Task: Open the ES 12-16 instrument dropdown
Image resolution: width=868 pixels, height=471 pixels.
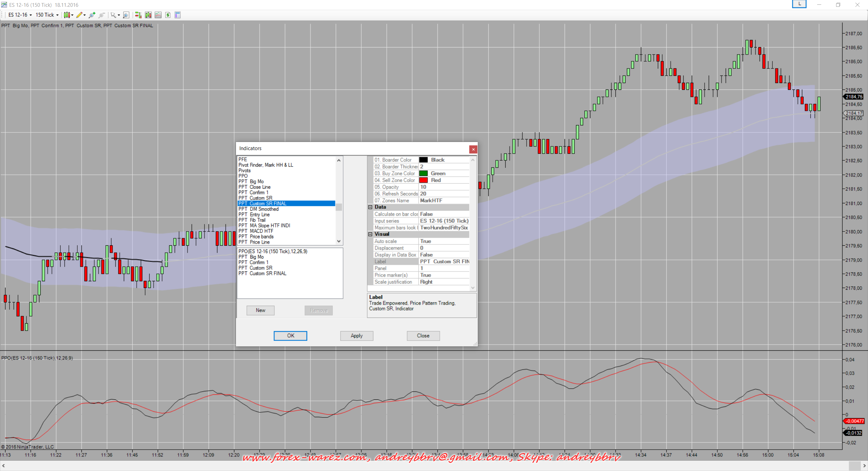Action: point(20,15)
